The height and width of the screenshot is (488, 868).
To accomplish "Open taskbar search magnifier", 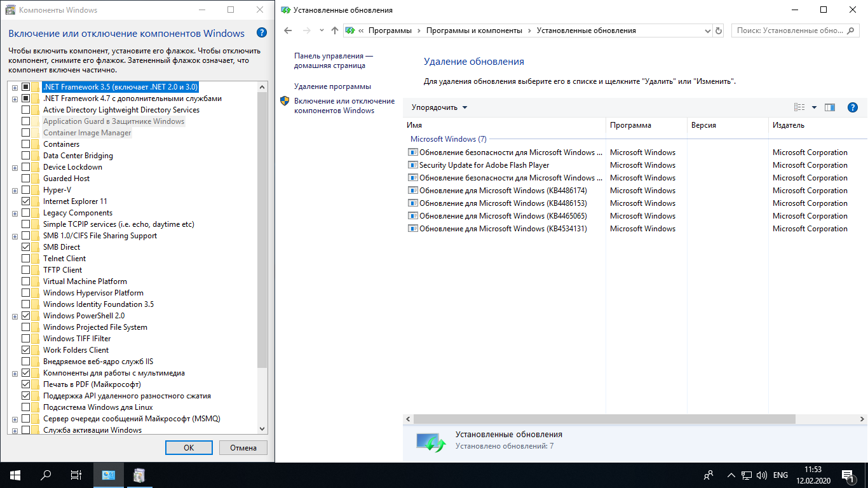I will tap(46, 475).
